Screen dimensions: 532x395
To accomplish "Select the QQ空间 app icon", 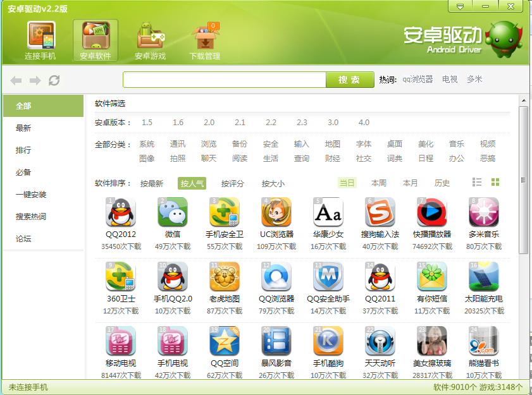I will (225, 341).
